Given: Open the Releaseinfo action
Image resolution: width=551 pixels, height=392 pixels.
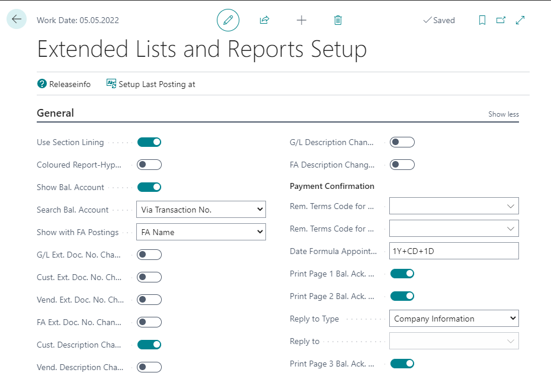Looking at the screenshot, I should coord(64,84).
